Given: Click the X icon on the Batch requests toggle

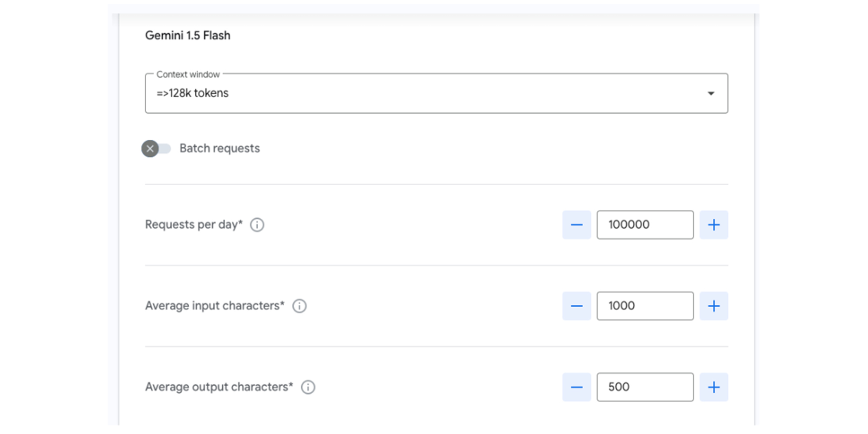Looking at the screenshot, I should click(151, 148).
